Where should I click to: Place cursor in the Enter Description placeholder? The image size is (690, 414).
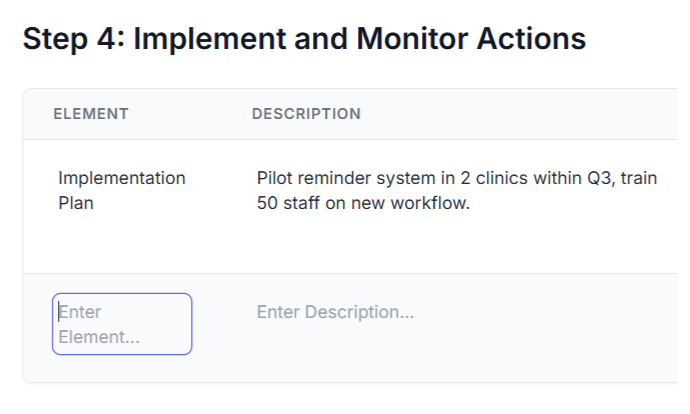click(335, 312)
